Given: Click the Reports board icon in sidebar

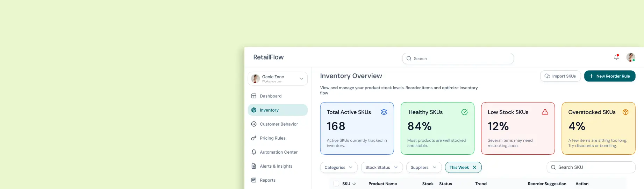Looking at the screenshot, I should coord(254,180).
